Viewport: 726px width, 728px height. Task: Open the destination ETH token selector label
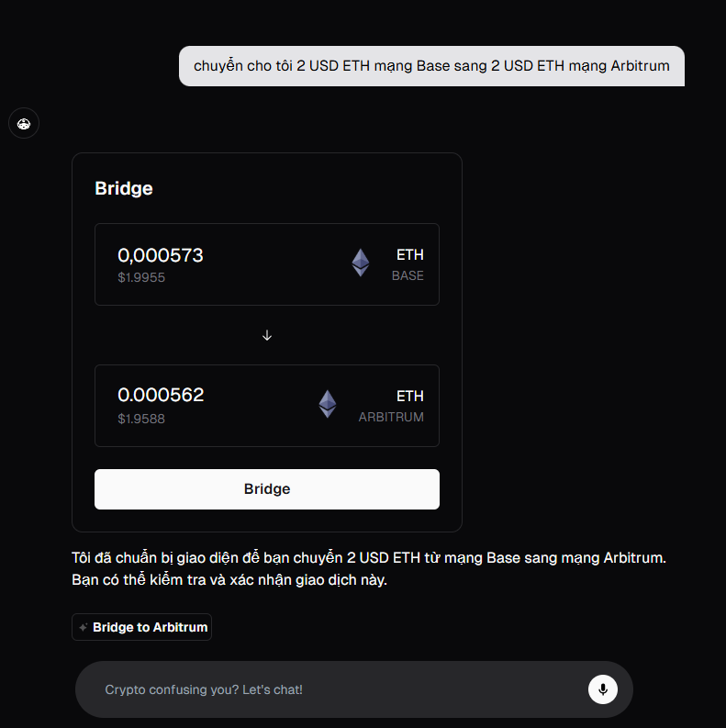click(410, 396)
